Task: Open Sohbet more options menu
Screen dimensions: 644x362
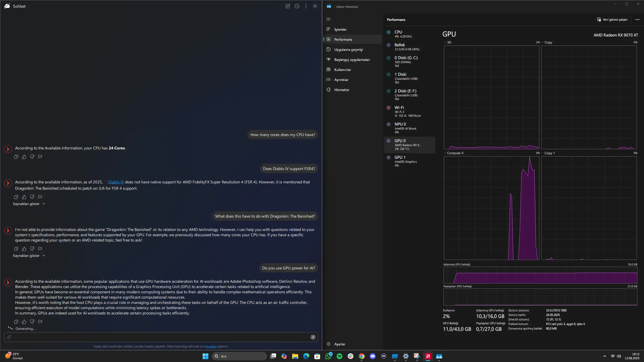Action: pos(306,6)
